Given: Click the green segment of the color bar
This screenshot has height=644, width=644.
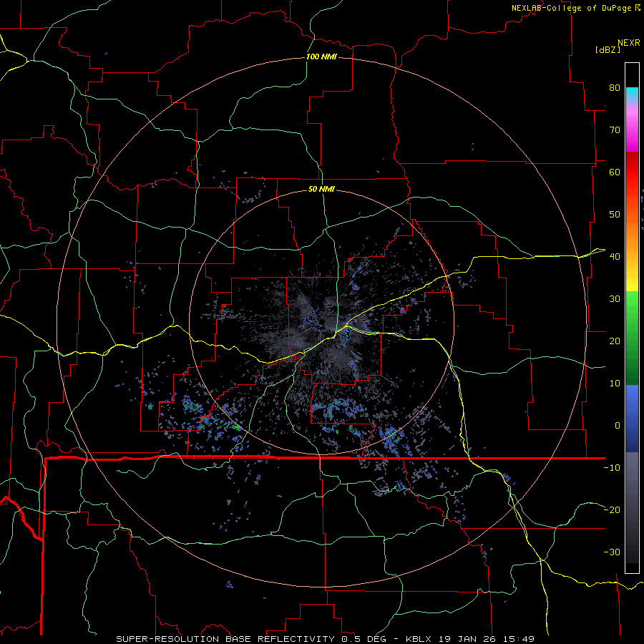Looking at the screenshot, I should (632, 338).
